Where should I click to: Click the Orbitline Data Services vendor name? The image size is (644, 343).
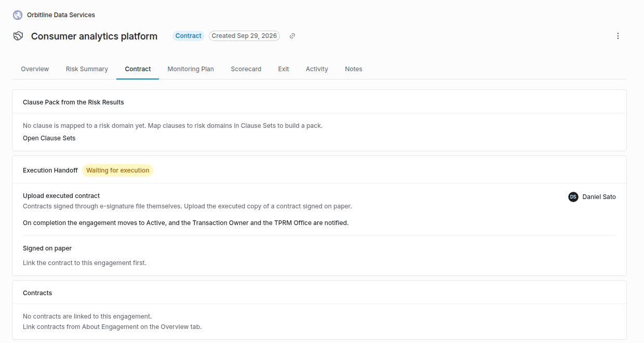(x=61, y=15)
